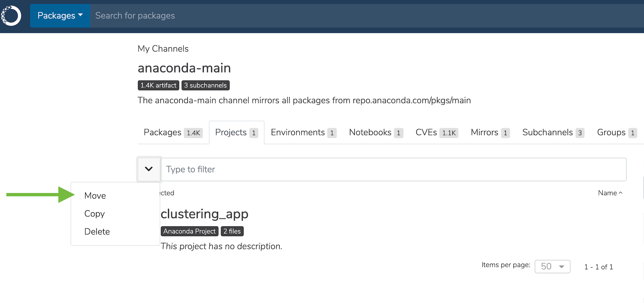Click the 1.4K artifact badge
Screen dimensions: 644x303
pos(158,85)
